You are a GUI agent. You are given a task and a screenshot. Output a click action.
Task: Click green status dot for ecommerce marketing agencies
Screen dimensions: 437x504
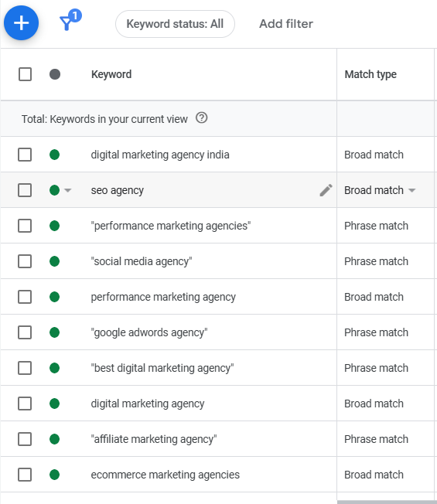click(55, 475)
